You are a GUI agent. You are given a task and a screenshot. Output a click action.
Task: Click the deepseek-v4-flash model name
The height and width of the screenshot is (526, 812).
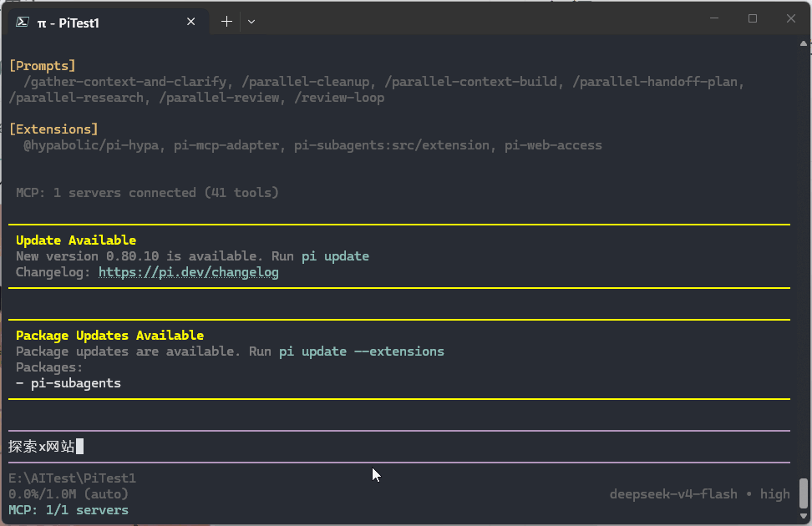673,494
